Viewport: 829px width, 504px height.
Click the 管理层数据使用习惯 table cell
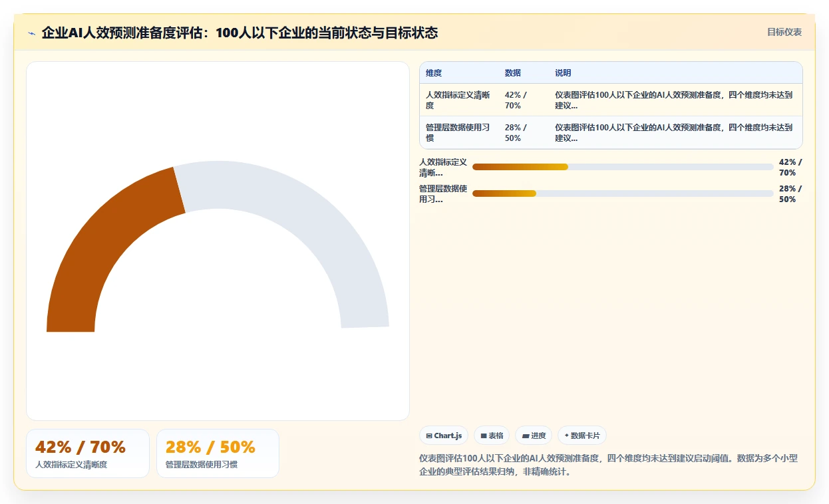tap(459, 133)
